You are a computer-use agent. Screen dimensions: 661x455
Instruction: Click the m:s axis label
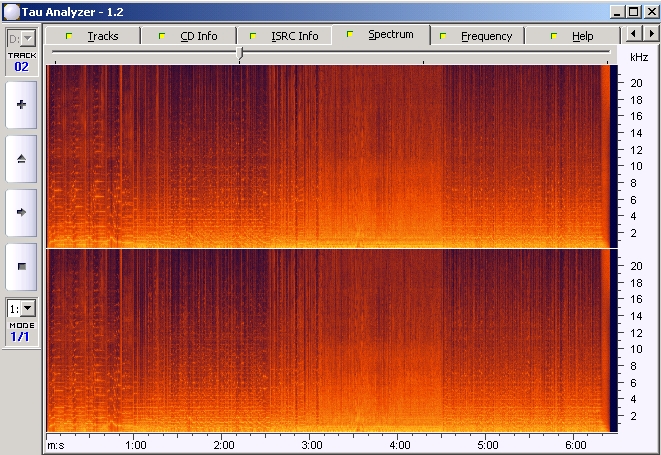click(56, 445)
